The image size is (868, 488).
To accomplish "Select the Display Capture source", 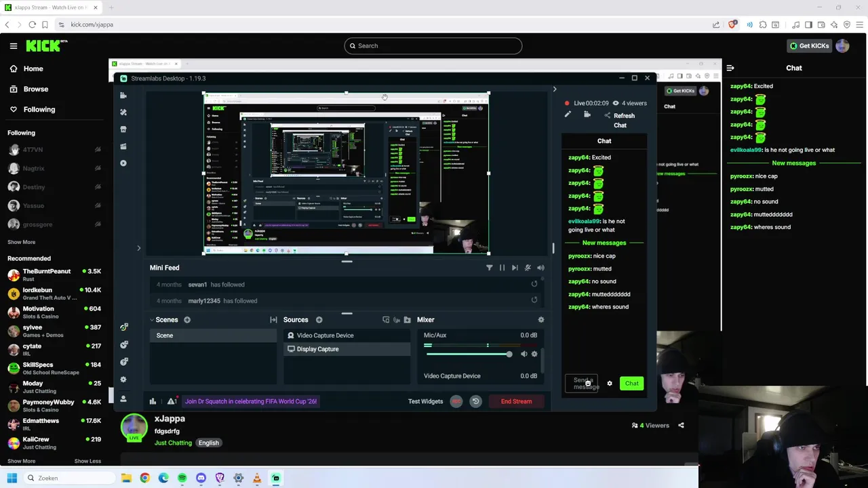I will pos(347,349).
